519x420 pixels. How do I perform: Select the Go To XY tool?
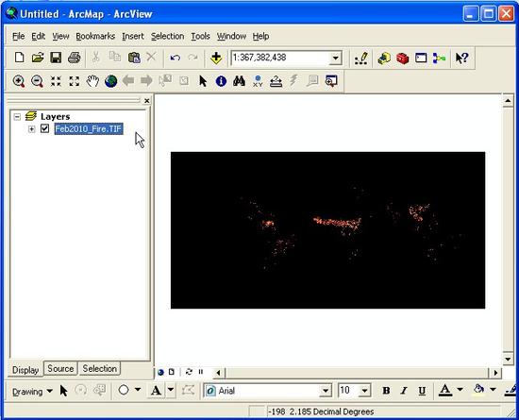258,81
